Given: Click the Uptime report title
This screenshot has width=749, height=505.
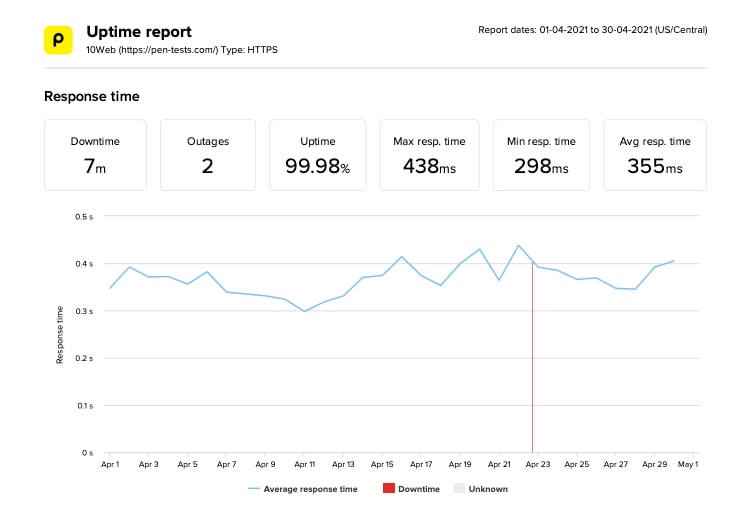Looking at the screenshot, I should (x=139, y=32).
